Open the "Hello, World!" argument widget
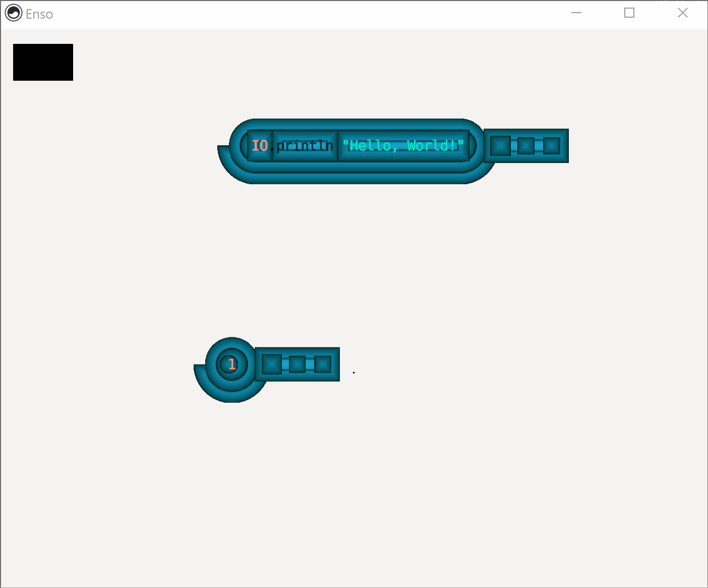708x588 pixels. pyautogui.click(x=402, y=145)
